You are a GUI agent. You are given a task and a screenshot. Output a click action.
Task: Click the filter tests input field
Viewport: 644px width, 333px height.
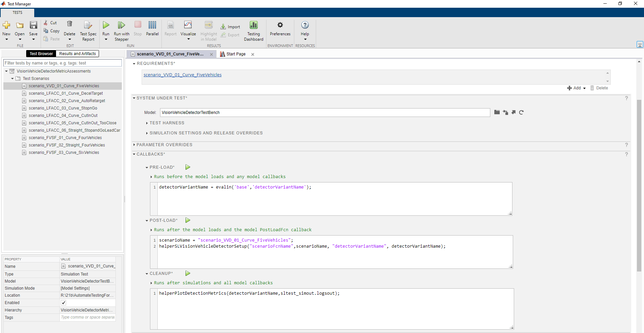62,63
